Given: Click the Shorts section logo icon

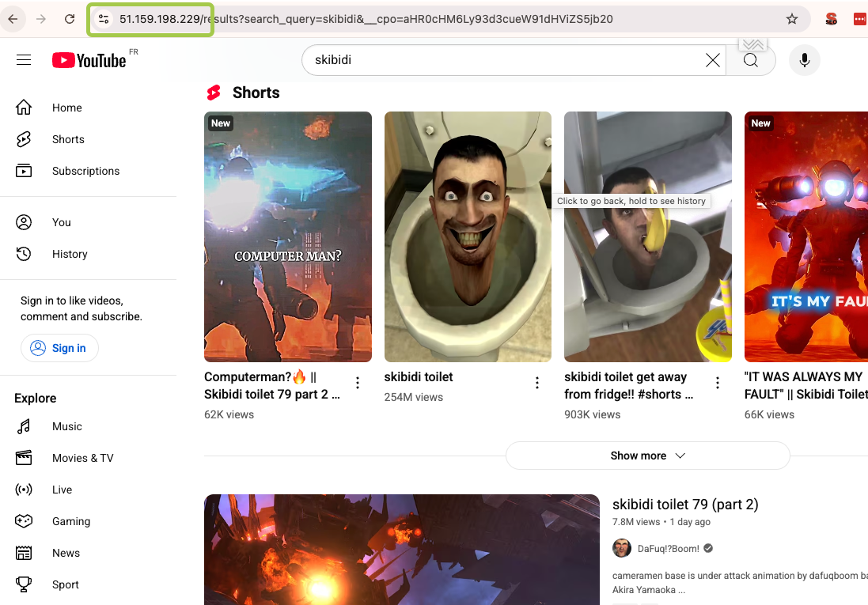Looking at the screenshot, I should [x=214, y=93].
